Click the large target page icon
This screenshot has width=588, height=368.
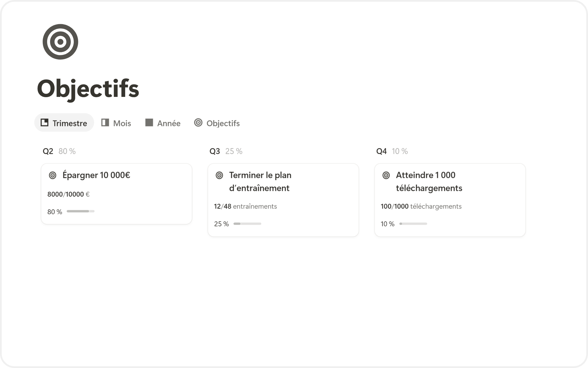click(60, 42)
